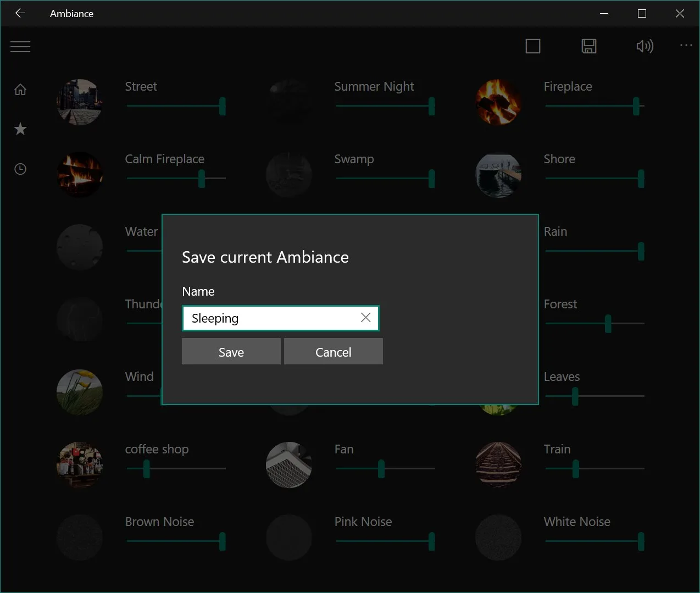Image resolution: width=700 pixels, height=593 pixels.
Task: Toggle the Swamp sound thumbnail
Action: point(289,175)
